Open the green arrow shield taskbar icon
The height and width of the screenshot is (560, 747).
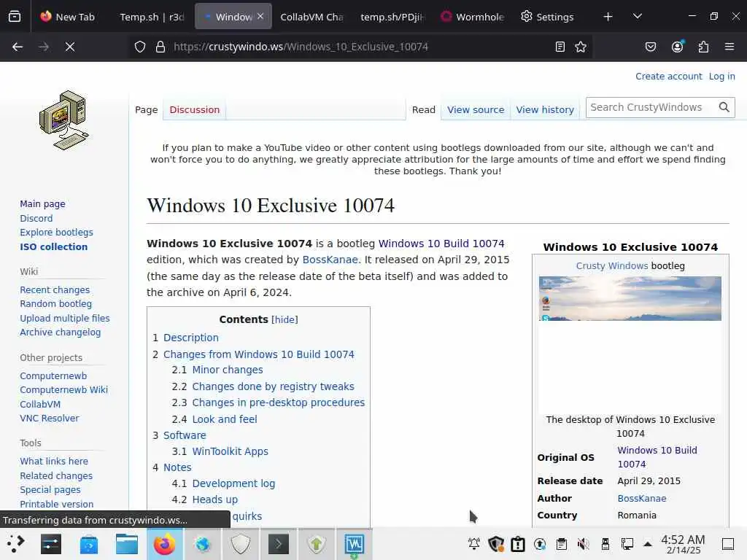pos(317,544)
